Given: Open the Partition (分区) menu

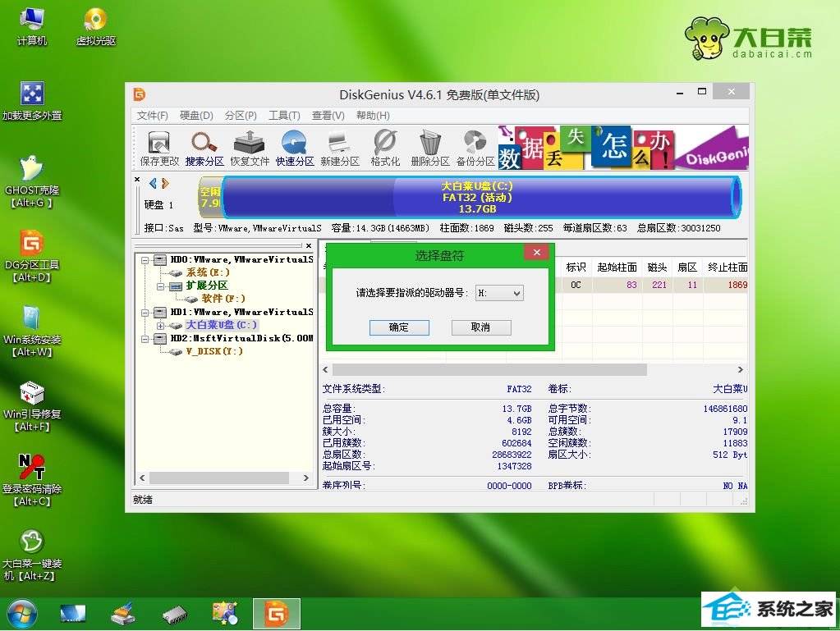Looking at the screenshot, I should (241, 116).
